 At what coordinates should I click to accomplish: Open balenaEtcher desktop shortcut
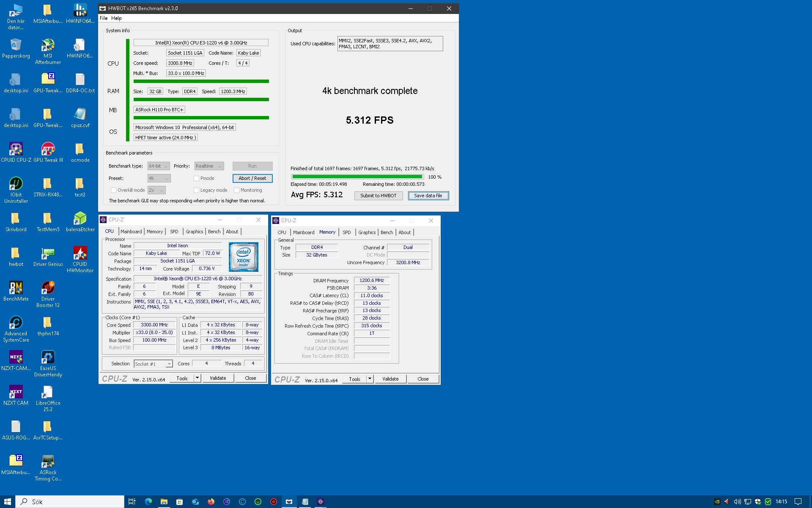pyautogui.click(x=80, y=222)
